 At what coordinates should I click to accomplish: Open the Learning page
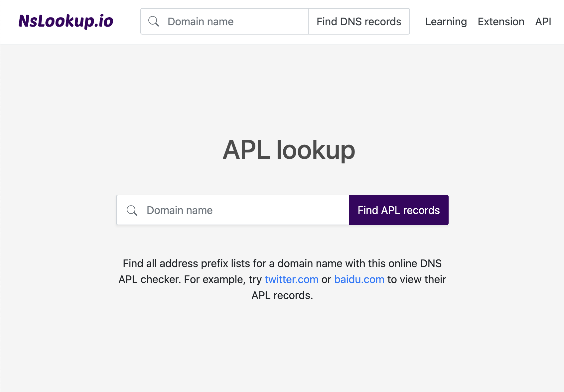click(x=446, y=22)
